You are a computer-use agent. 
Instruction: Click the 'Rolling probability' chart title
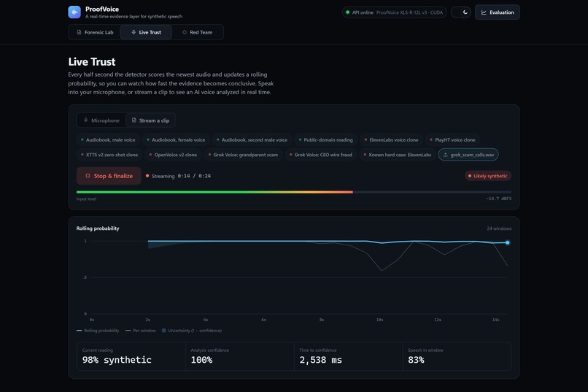click(x=98, y=228)
